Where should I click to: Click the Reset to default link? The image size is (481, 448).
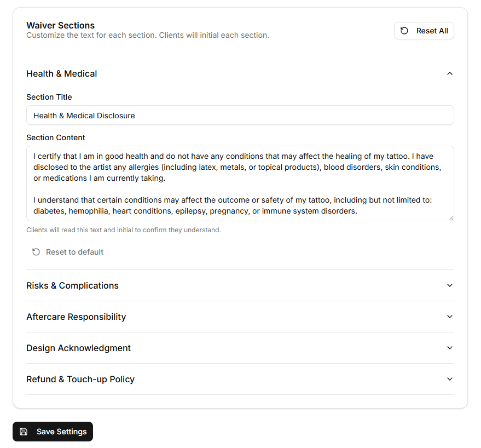click(x=67, y=251)
